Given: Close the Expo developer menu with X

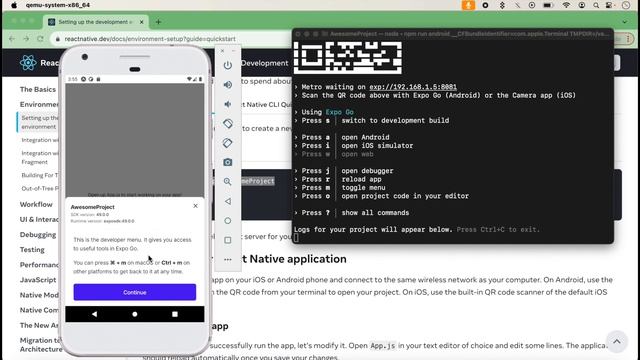Looking at the screenshot, I should (x=196, y=206).
